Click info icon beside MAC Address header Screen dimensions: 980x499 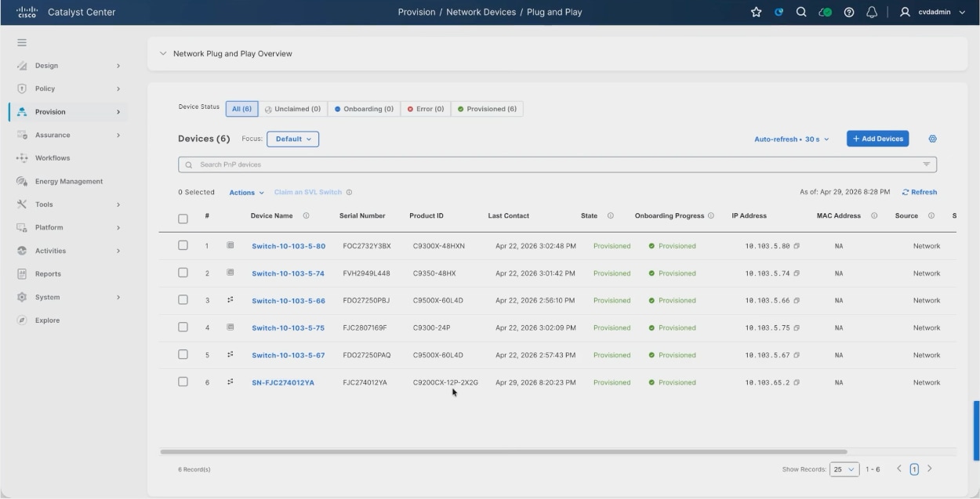874,216
